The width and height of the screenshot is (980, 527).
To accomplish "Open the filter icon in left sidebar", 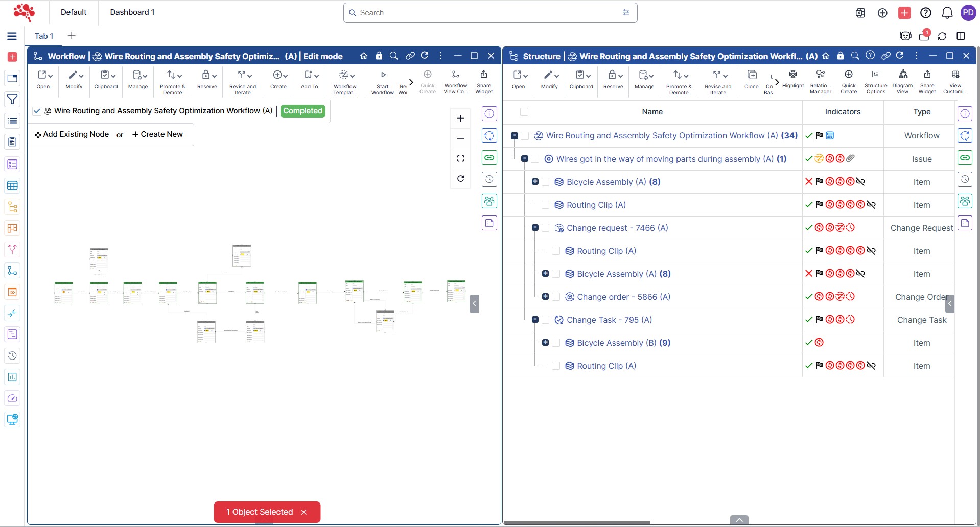I will [12, 100].
